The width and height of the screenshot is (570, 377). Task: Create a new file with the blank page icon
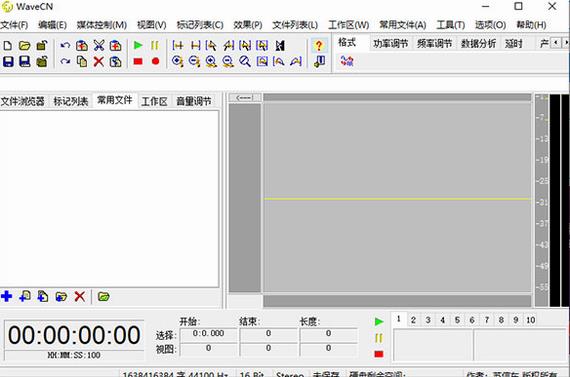(x=8, y=46)
